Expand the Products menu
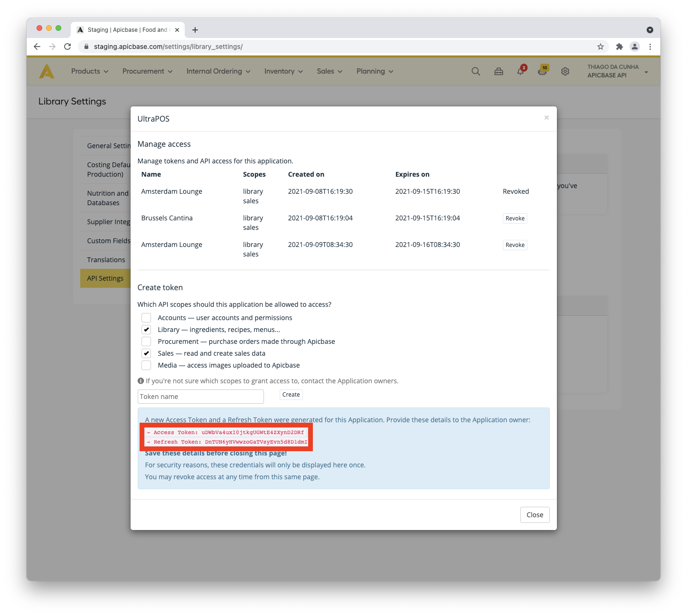The width and height of the screenshot is (687, 616). tap(90, 71)
